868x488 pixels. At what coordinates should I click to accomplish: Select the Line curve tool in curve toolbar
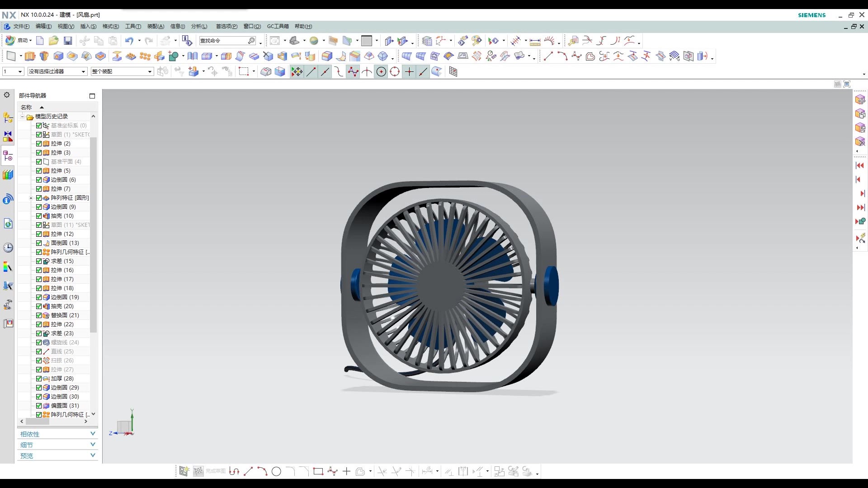548,56
